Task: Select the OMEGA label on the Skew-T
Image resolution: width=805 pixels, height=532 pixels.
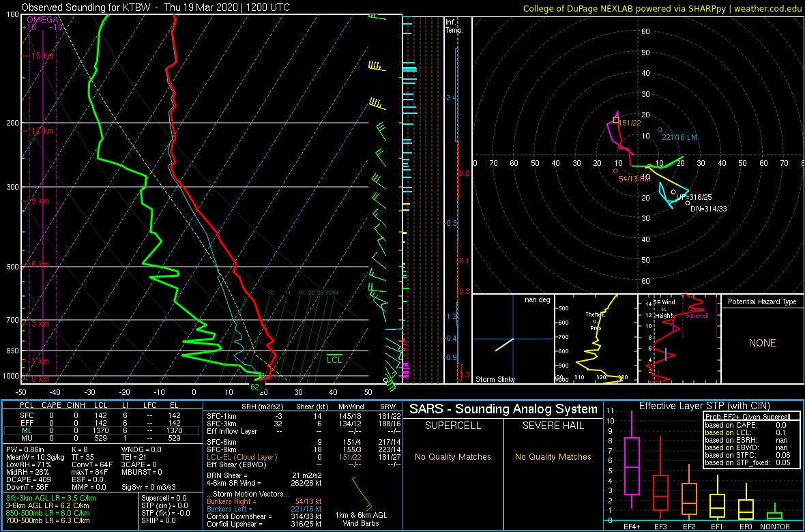Action: pos(42,20)
